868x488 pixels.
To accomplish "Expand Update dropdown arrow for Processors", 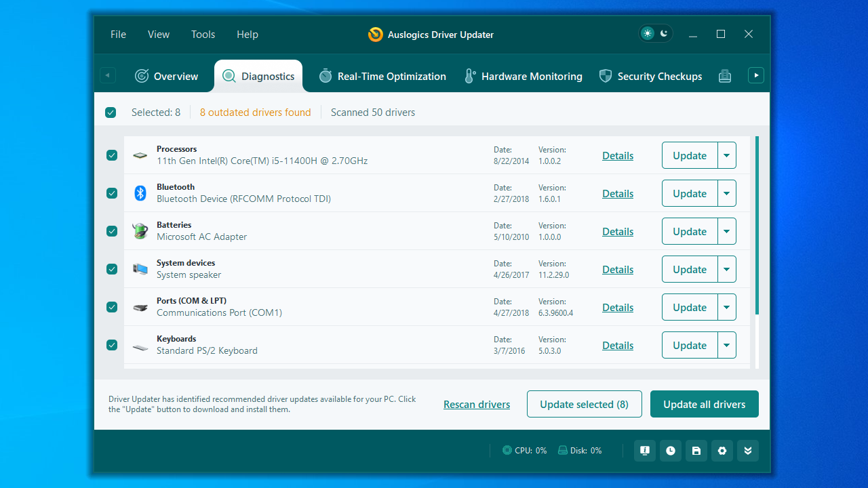I will [x=726, y=155].
